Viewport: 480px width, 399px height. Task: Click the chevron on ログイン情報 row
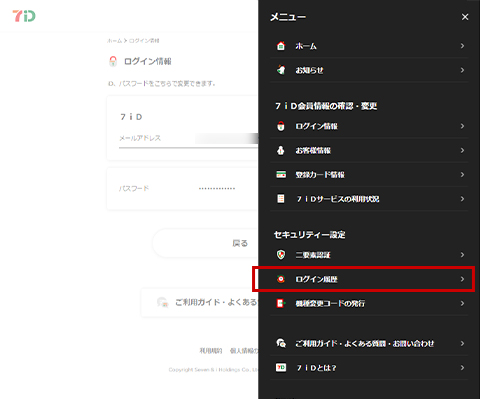tap(462, 126)
